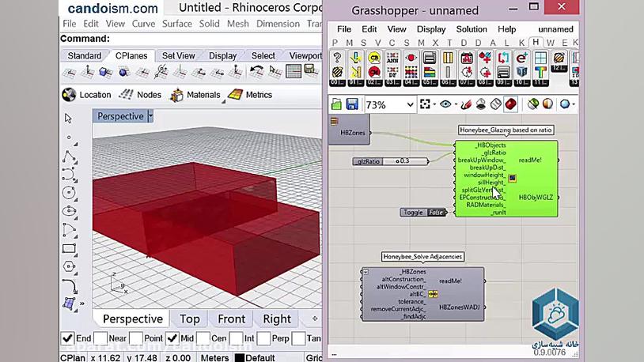Open the Materials button
Screen dimensions: 644x362
[195, 95]
